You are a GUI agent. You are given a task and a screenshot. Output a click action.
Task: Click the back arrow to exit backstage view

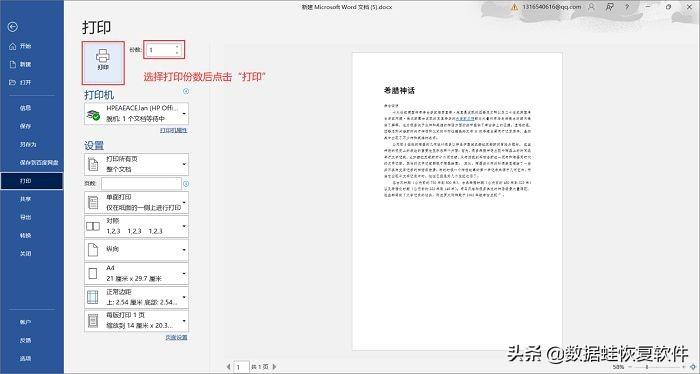pyautogui.click(x=12, y=27)
